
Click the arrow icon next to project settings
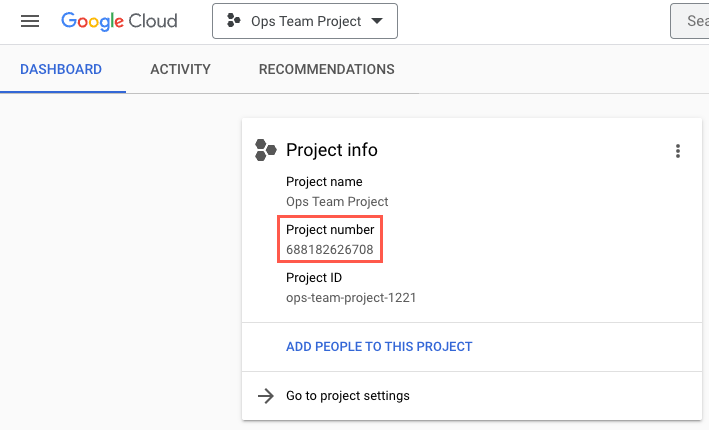266,396
